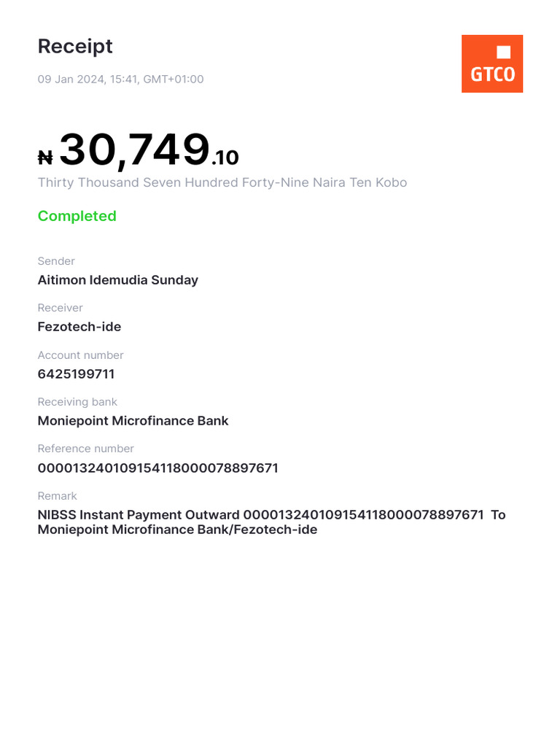Screen dimensions: 560x747
Task: Click the amount written in words
Action: [x=222, y=182]
